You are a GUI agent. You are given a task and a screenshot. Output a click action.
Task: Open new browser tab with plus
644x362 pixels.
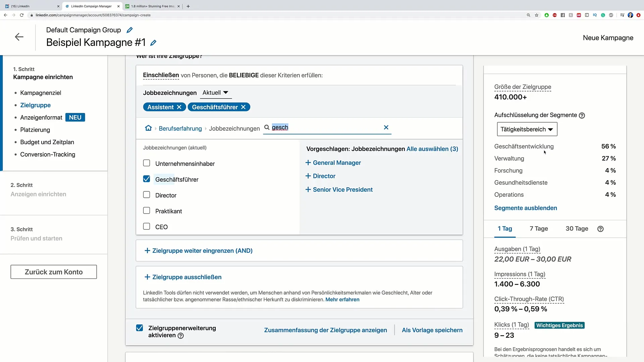[188, 6]
